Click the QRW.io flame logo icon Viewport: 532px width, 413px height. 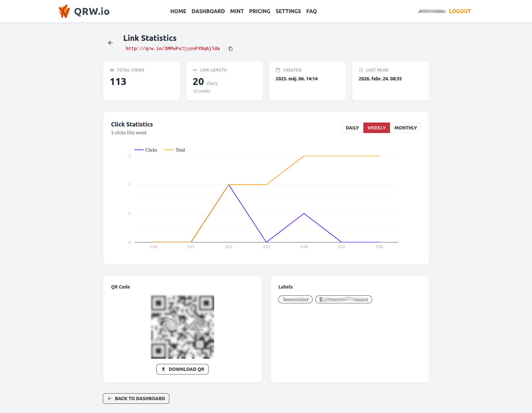64,11
